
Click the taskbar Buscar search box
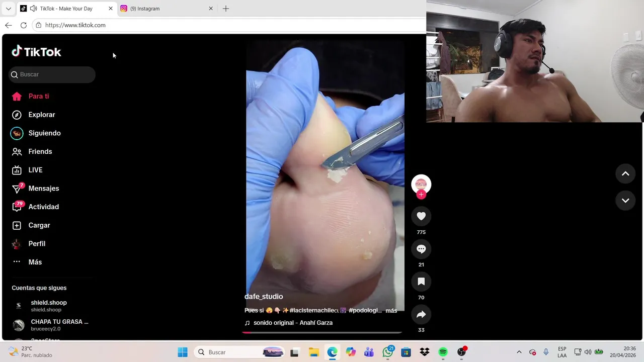click(238, 352)
